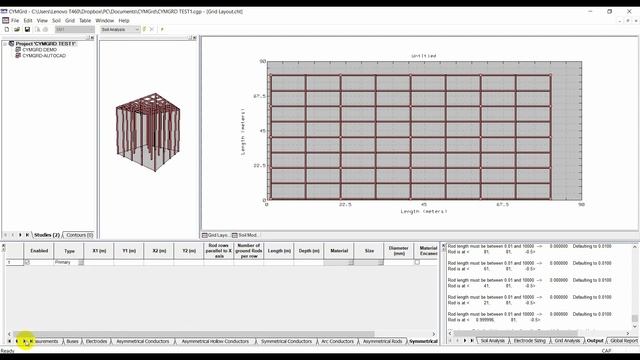Open the Material dropdown in row 1
Image resolution: width=640 pixels, height=360 pixels.
[351, 262]
